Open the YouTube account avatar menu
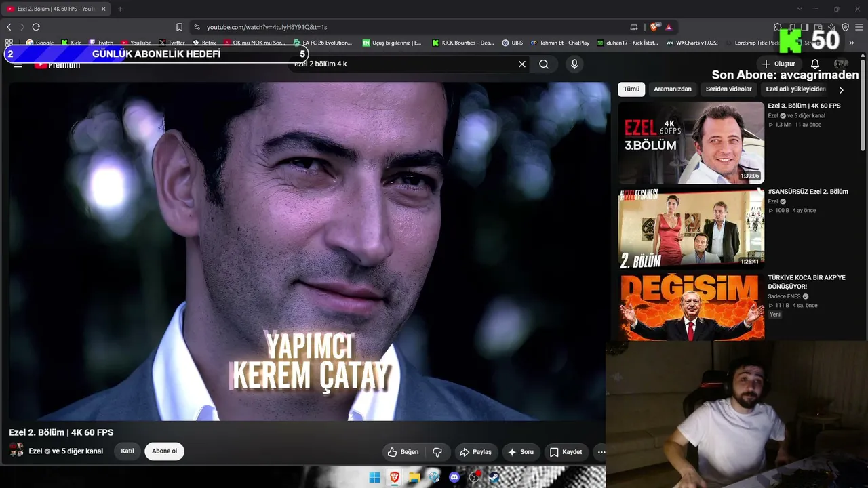The width and height of the screenshot is (868, 488). 841,64
